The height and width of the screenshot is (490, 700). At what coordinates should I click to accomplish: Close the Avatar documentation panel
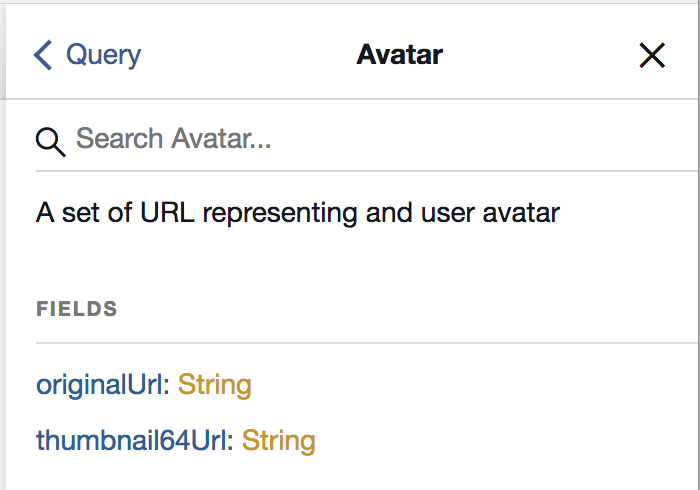click(652, 55)
